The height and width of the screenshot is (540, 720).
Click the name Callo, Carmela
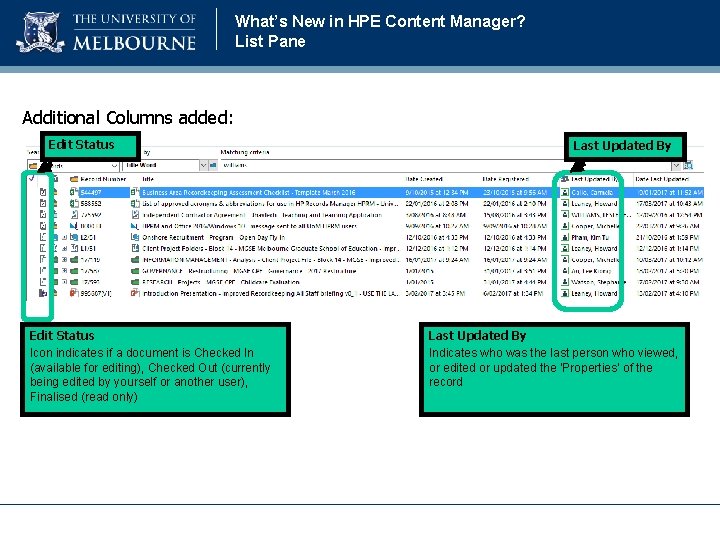pyautogui.click(x=592, y=192)
